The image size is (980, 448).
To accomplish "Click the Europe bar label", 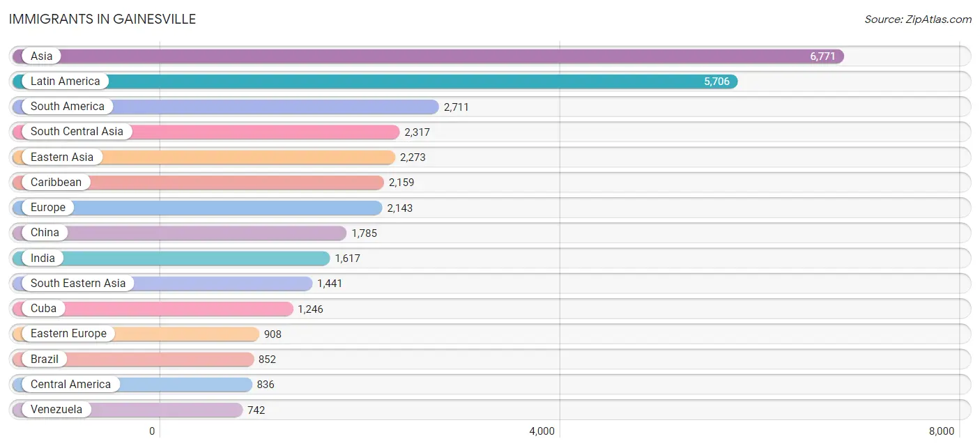I will [47, 208].
